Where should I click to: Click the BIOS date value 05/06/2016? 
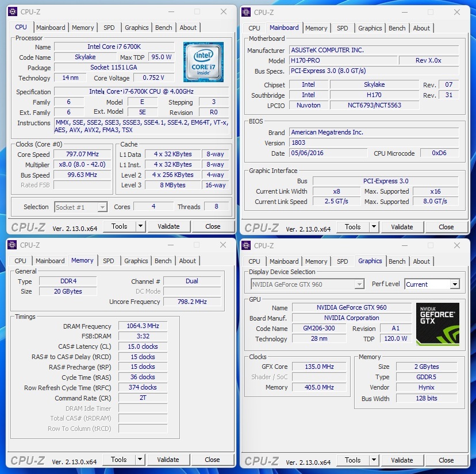328,153
